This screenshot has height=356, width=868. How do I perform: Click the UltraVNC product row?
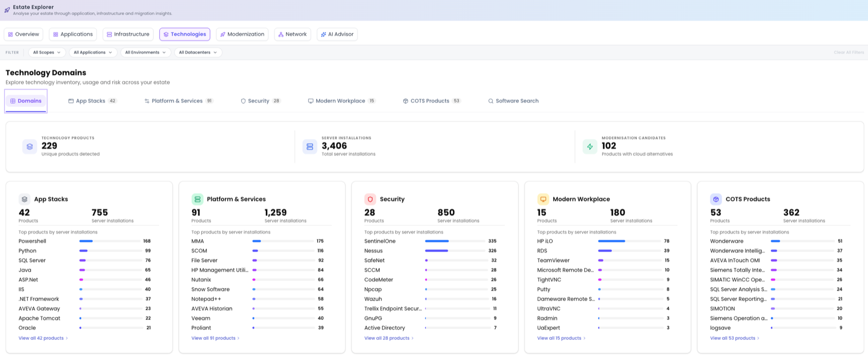point(604,309)
